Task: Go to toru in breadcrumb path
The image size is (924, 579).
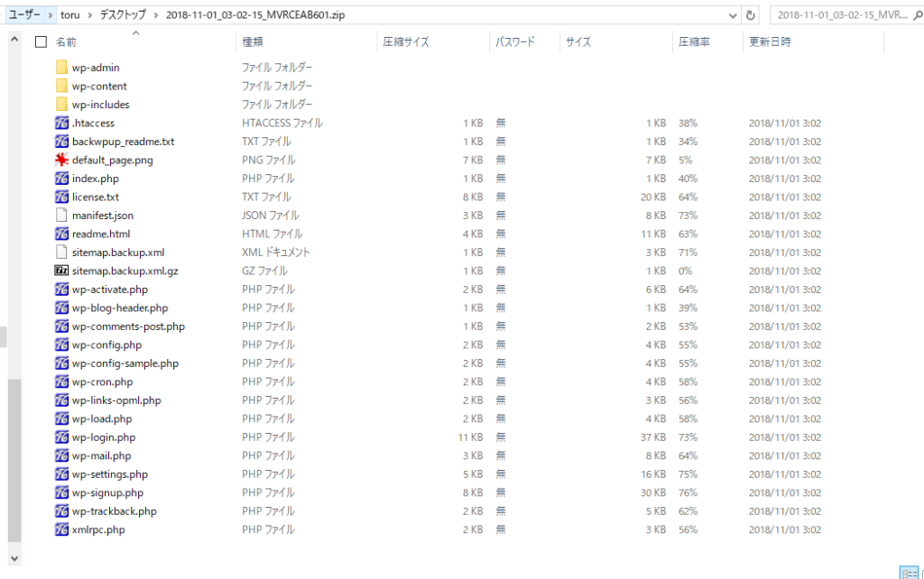Action: [70, 15]
